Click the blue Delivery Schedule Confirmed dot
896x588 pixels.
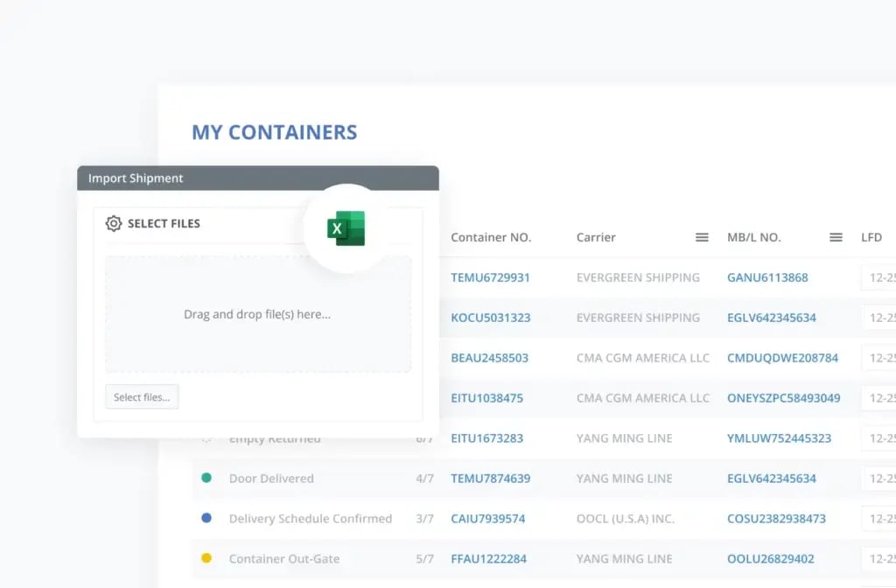206,518
